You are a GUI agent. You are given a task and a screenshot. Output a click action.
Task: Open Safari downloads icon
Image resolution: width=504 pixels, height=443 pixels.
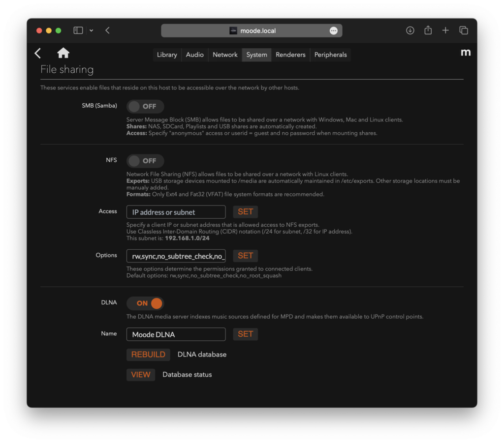coord(410,30)
